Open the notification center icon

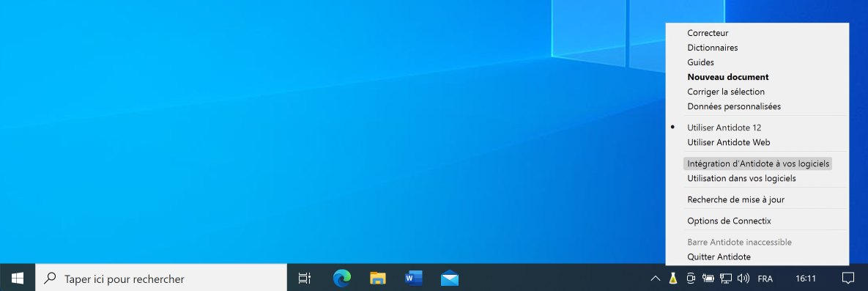pos(848,278)
